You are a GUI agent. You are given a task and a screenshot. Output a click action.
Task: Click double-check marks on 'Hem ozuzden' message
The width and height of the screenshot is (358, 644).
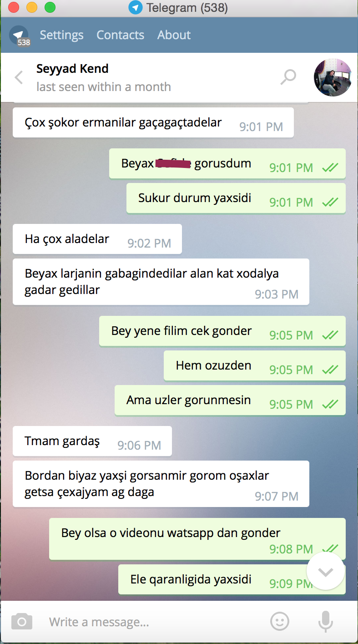(x=330, y=370)
